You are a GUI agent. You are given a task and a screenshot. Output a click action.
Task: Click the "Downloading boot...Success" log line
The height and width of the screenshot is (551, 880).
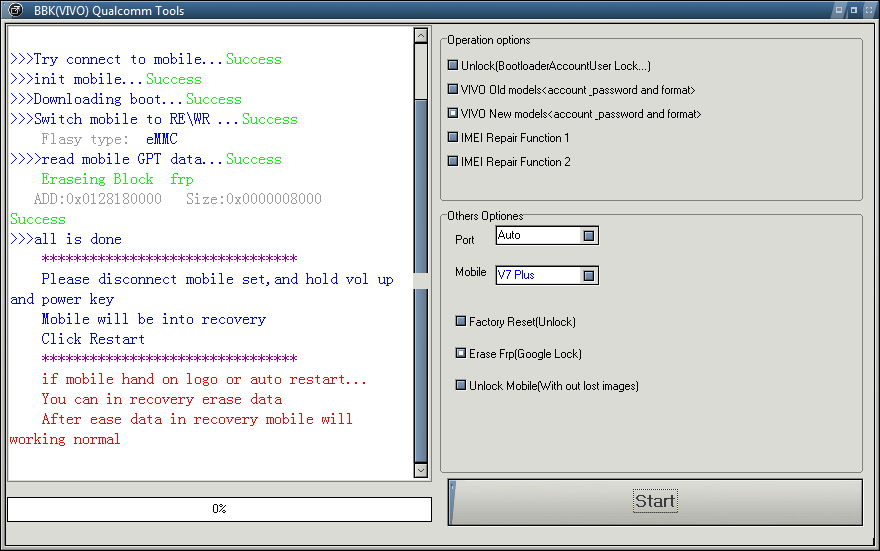[126, 99]
